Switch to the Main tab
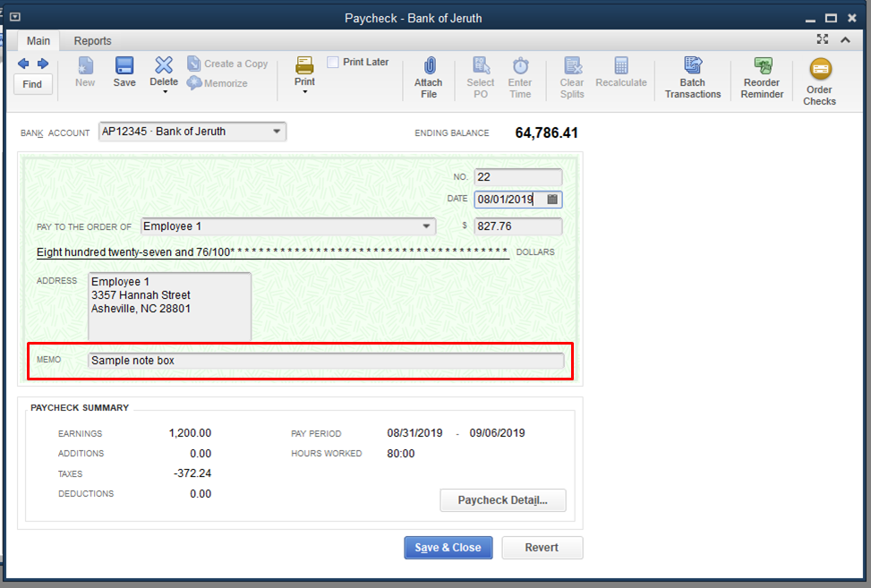 coord(38,41)
